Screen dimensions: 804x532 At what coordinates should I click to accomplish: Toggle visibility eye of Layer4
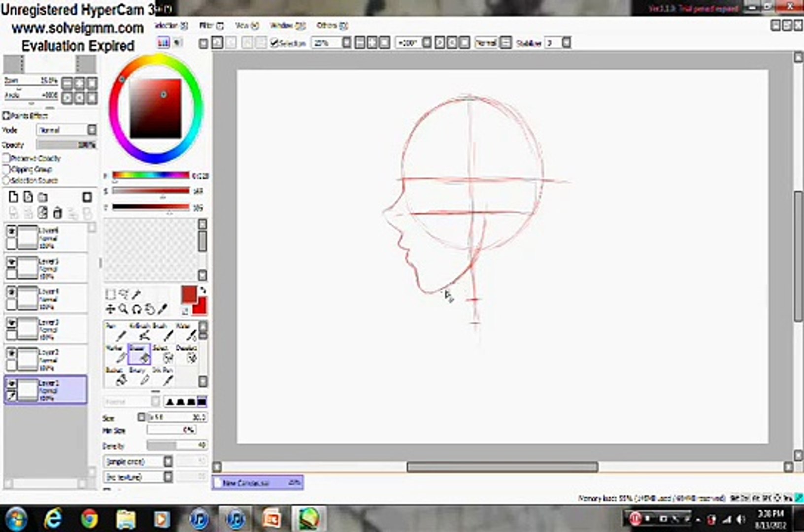click(x=11, y=293)
